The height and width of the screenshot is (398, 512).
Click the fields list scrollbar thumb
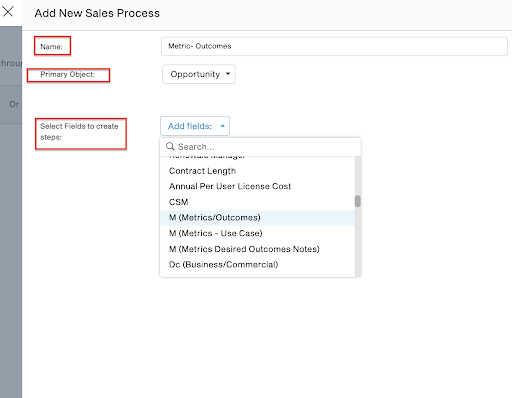click(x=358, y=201)
